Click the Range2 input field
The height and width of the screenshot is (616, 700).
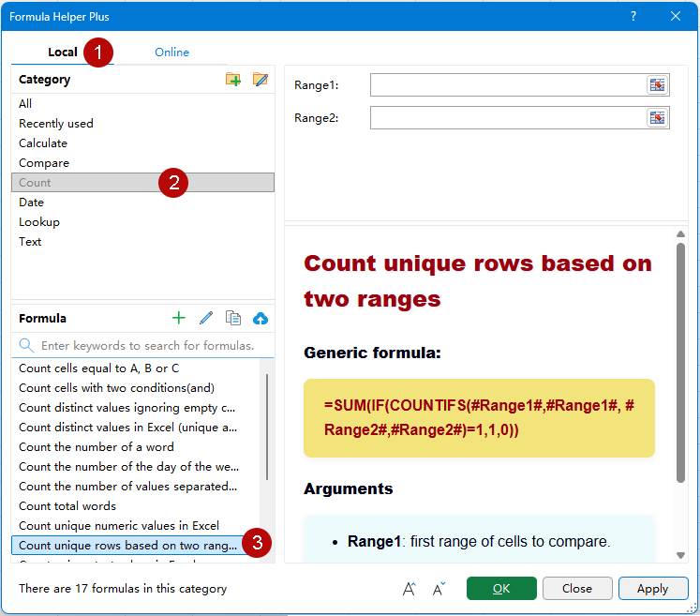tap(508, 118)
